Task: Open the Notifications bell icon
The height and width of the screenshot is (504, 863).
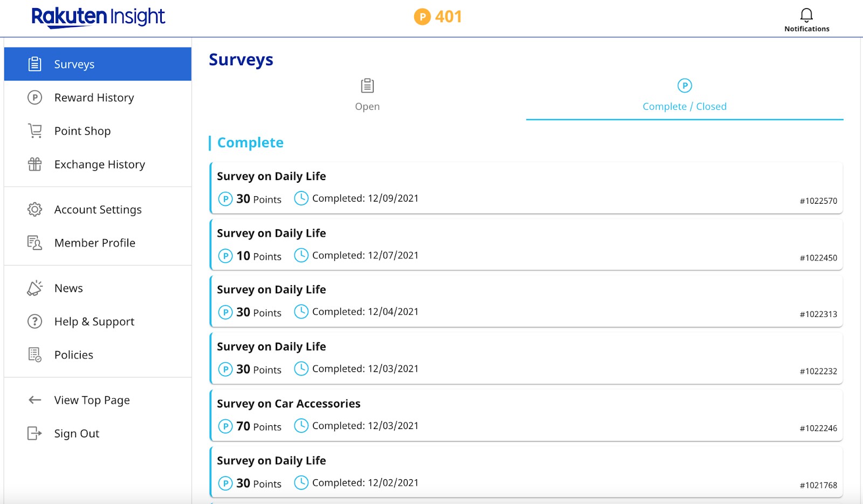Action: [x=806, y=15]
